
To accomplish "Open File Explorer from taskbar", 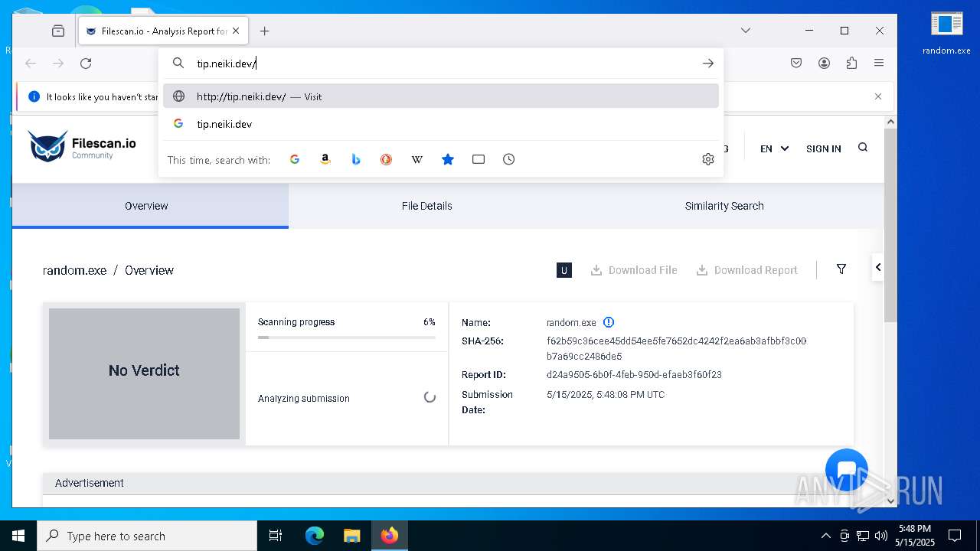I will 351,536.
